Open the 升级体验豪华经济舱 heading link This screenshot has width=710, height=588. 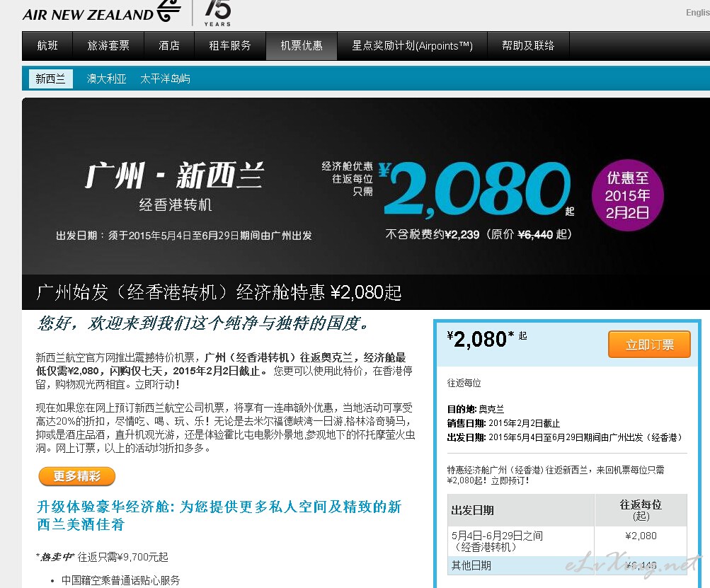(219, 515)
